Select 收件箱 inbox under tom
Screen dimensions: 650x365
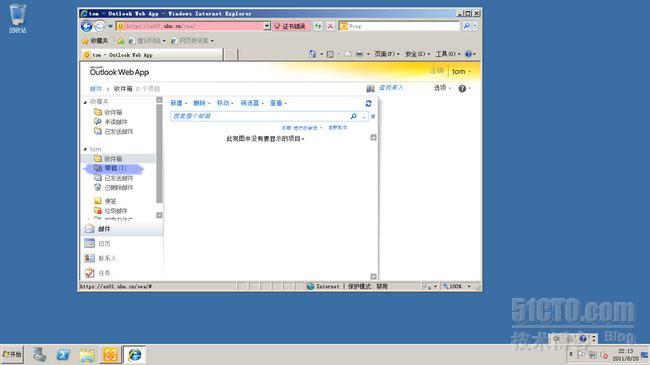pos(118,159)
